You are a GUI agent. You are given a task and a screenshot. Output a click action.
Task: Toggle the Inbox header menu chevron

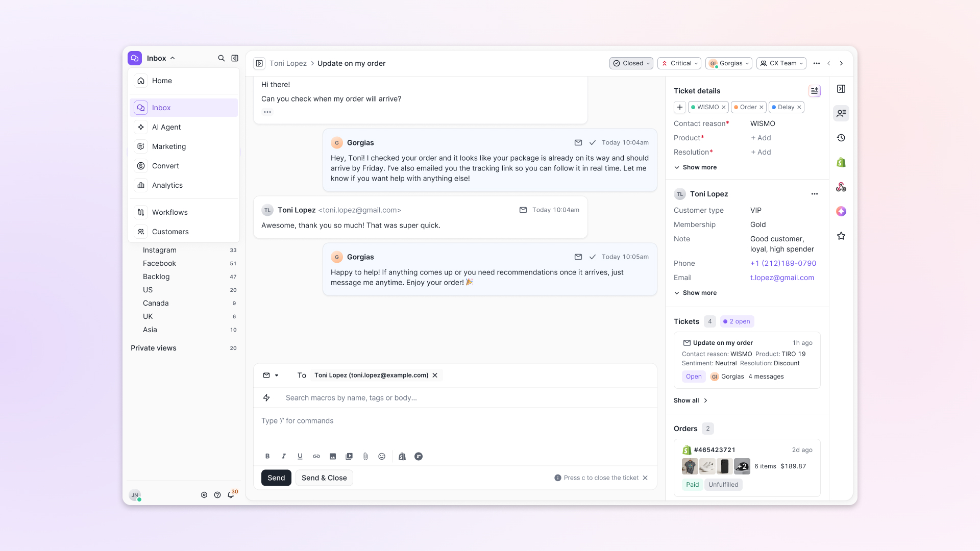(173, 58)
